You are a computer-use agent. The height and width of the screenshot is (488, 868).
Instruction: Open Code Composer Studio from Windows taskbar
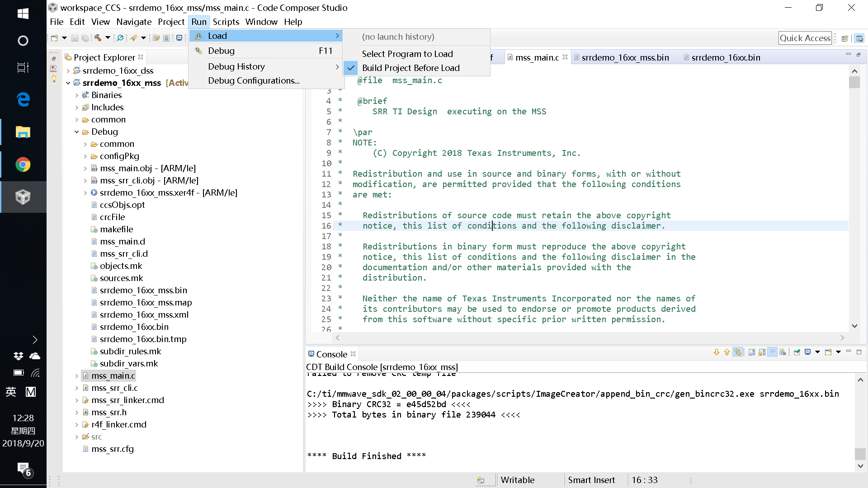tap(23, 197)
